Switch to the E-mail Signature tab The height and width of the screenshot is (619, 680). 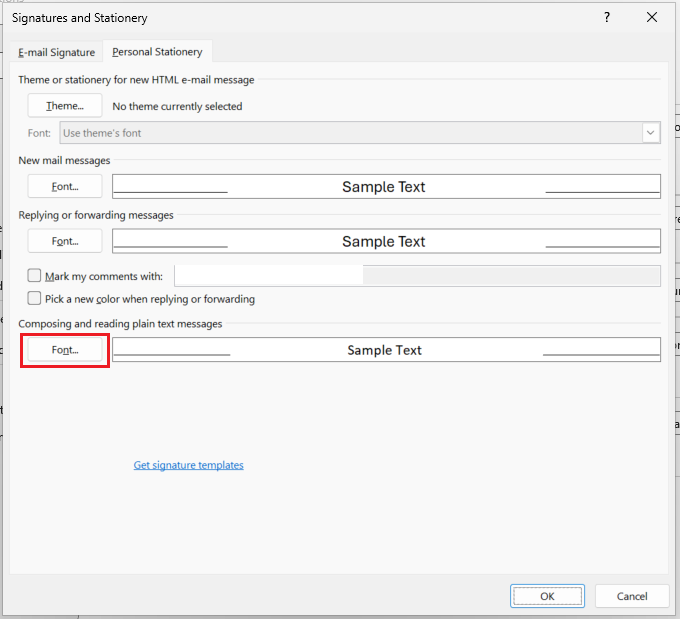[56, 52]
